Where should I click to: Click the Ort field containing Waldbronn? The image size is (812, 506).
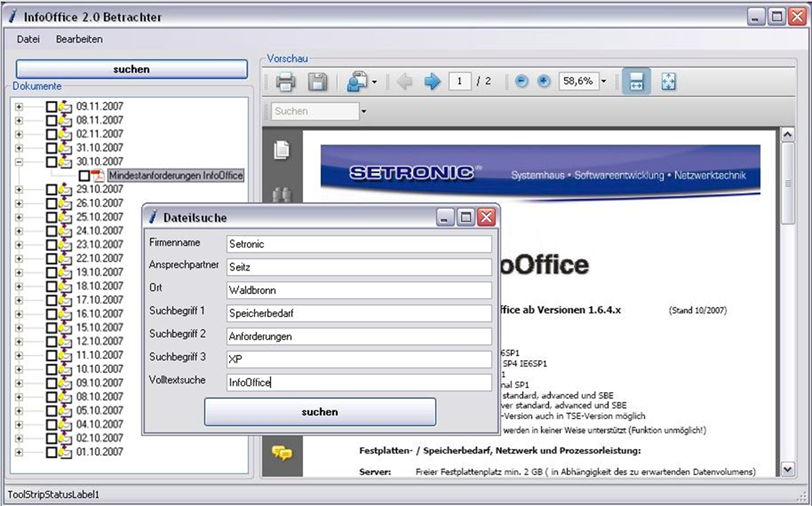(x=359, y=290)
